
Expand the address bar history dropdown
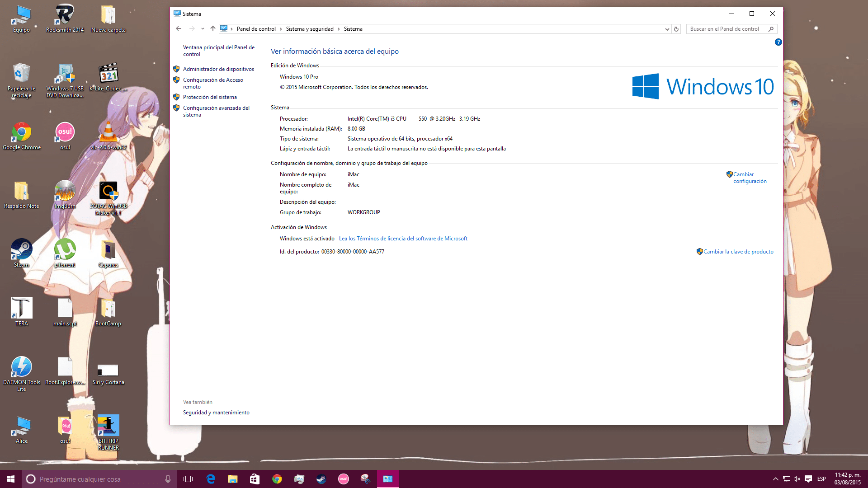[667, 29]
